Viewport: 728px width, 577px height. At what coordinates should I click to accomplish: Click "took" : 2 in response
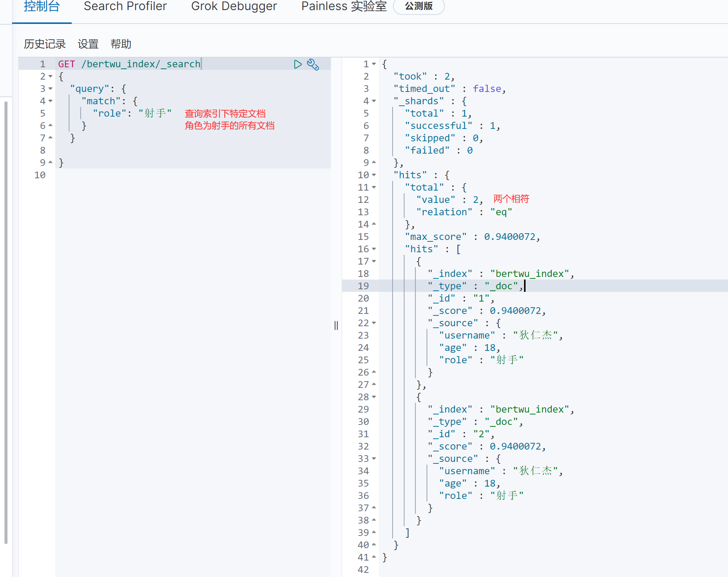click(424, 77)
